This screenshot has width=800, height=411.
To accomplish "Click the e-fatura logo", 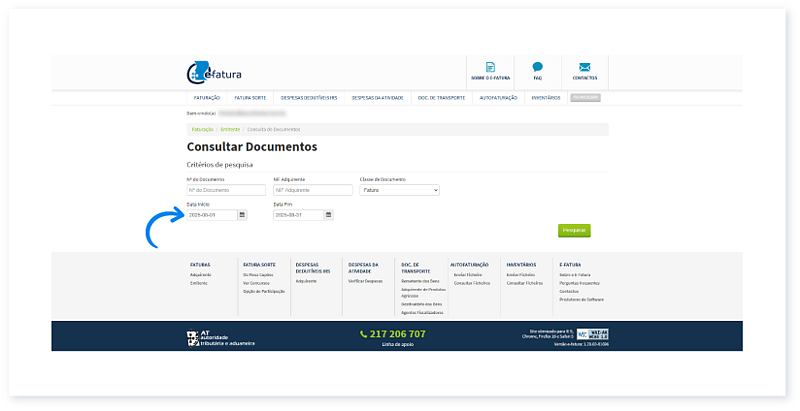I will 214,74.
